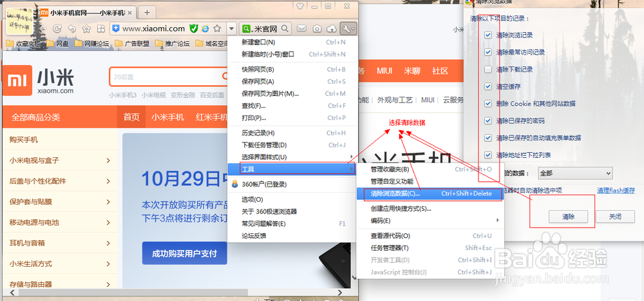Toggle 清除已保存的密码 checkbox
The width and height of the screenshot is (644, 301).
[x=488, y=121]
